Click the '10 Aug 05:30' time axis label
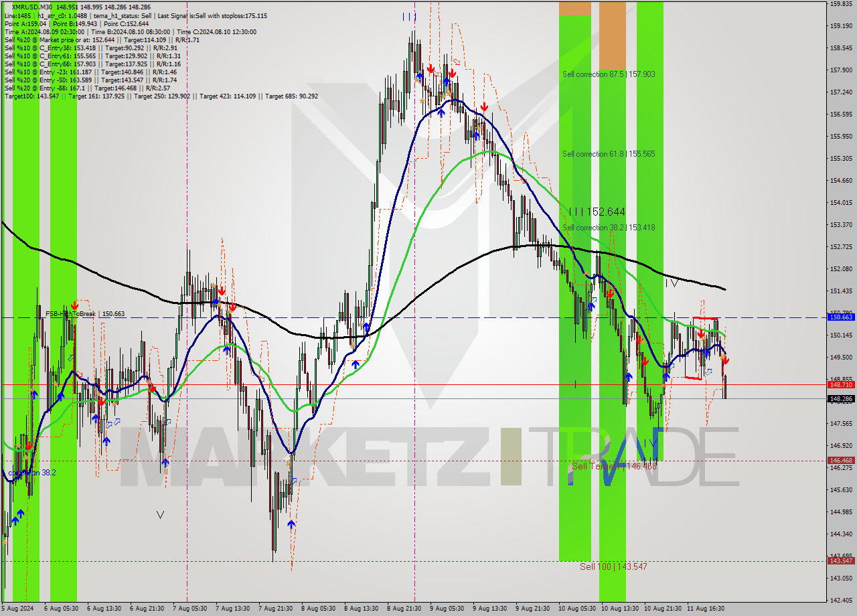The image size is (857, 616). coord(576,609)
